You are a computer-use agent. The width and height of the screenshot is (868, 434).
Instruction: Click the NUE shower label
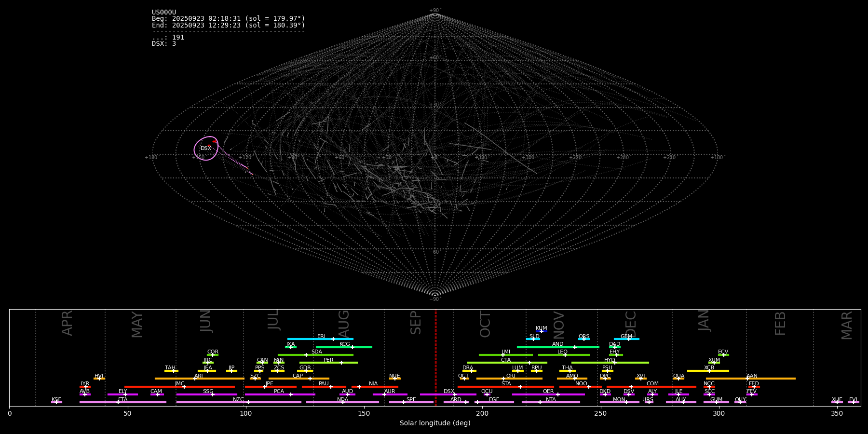point(394,376)
